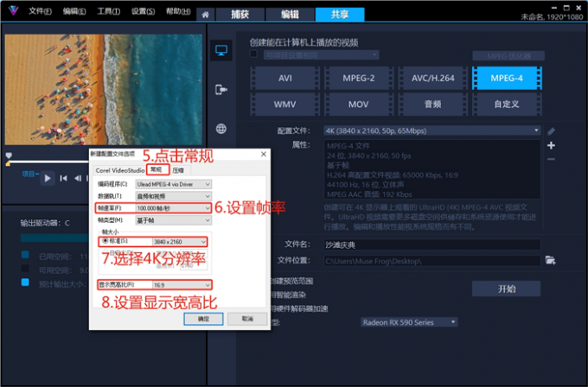Click the VideoStudio app logo
Image resolution: width=588 pixels, height=387 pixels.
[13, 10]
